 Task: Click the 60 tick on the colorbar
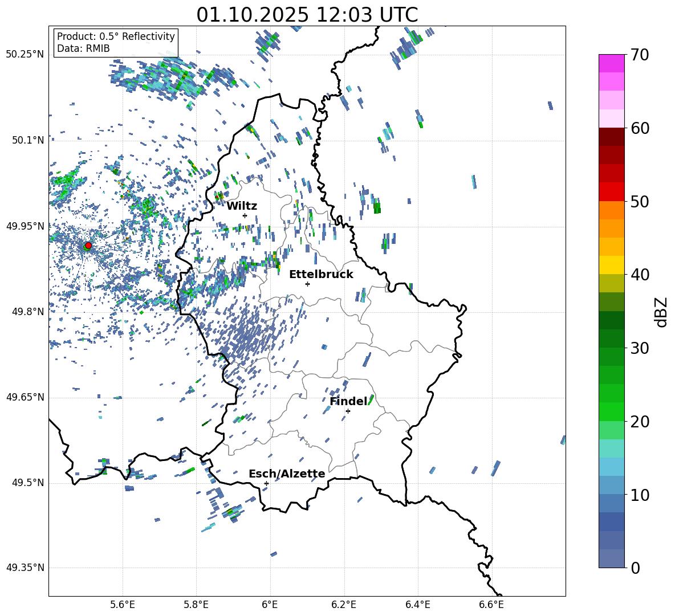tap(640, 128)
